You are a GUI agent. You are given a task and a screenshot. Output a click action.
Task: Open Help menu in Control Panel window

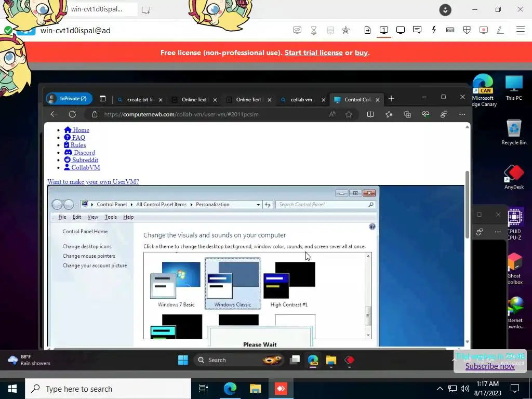(128, 217)
